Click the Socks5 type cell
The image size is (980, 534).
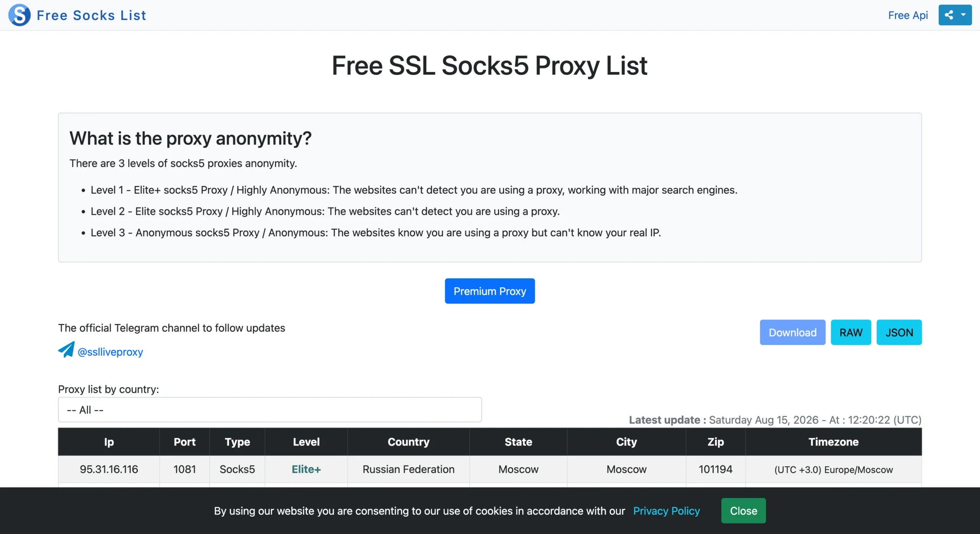(x=237, y=469)
